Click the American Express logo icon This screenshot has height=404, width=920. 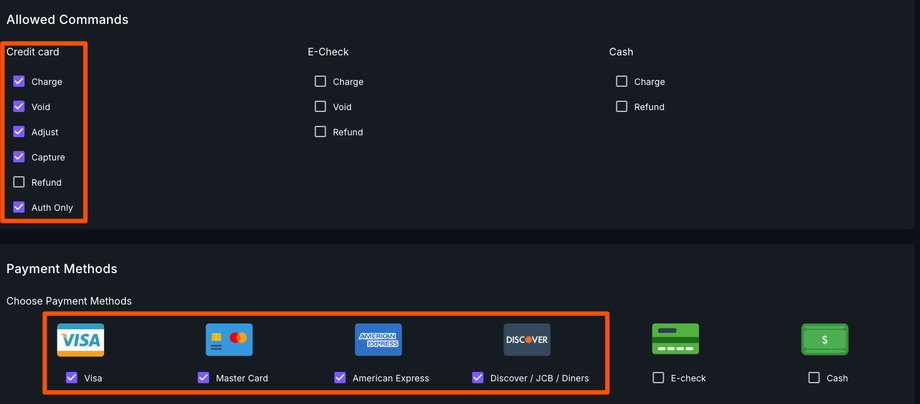[379, 340]
